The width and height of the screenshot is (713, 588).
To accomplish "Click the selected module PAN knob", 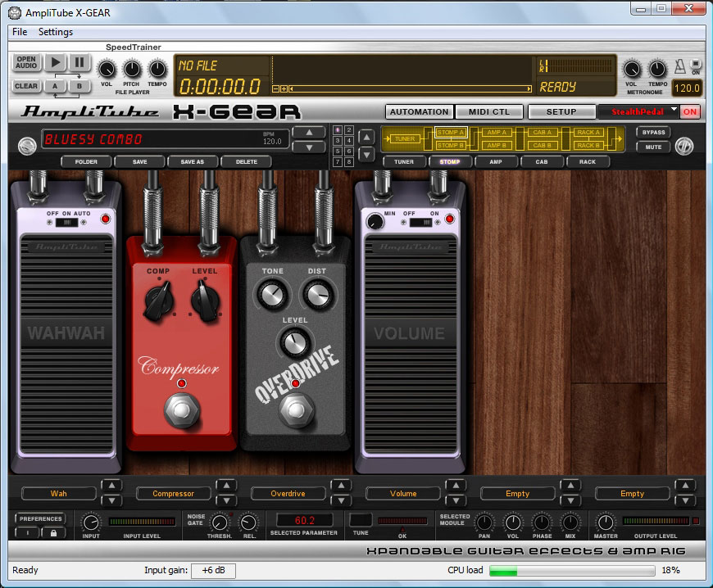I will tap(484, 522).
